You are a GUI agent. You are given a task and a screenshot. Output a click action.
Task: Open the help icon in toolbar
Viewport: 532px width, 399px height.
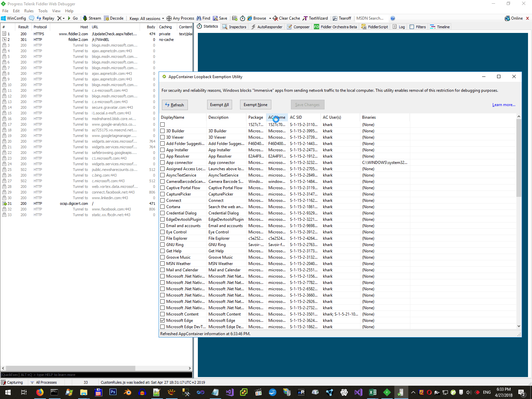[x=393, y=18]
